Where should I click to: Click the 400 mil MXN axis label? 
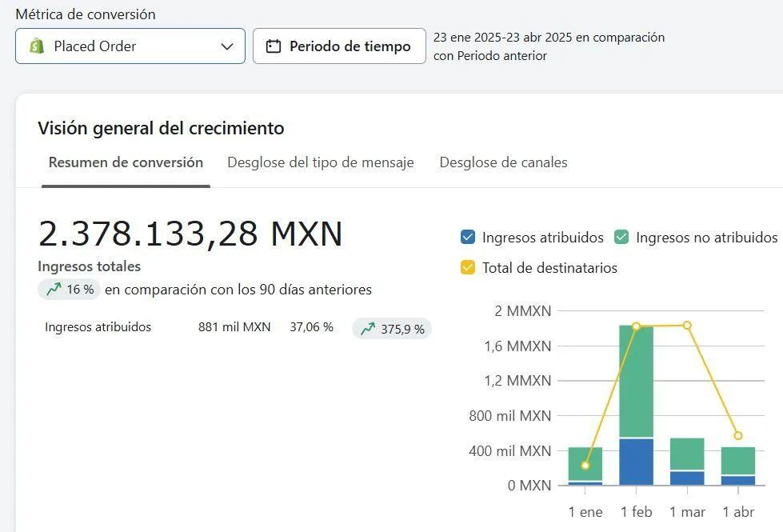[x=509, y=450]
